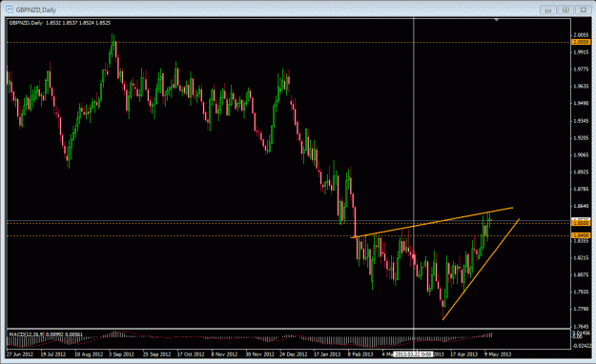Click the 9 May 2013 date label
This screenshot has width=596, height=364.
pos(498,354)
